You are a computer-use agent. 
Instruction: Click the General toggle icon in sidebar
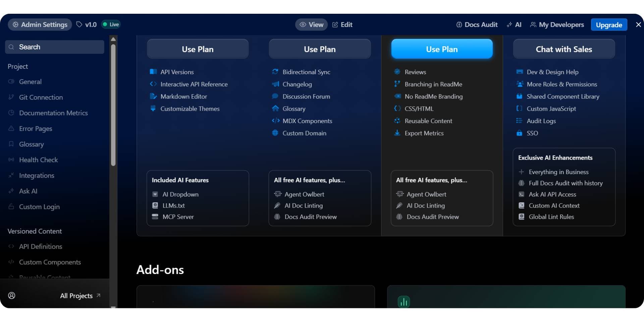click(x=11, y=82)
